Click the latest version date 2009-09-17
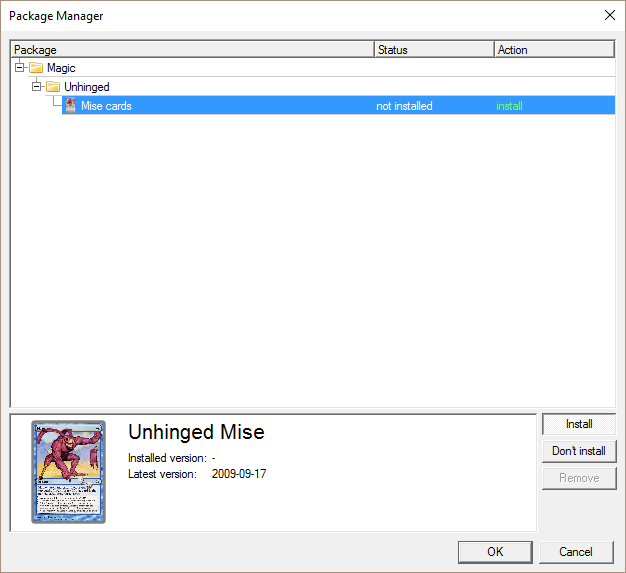Screen dimensions: 626x573 pos(239,474)
